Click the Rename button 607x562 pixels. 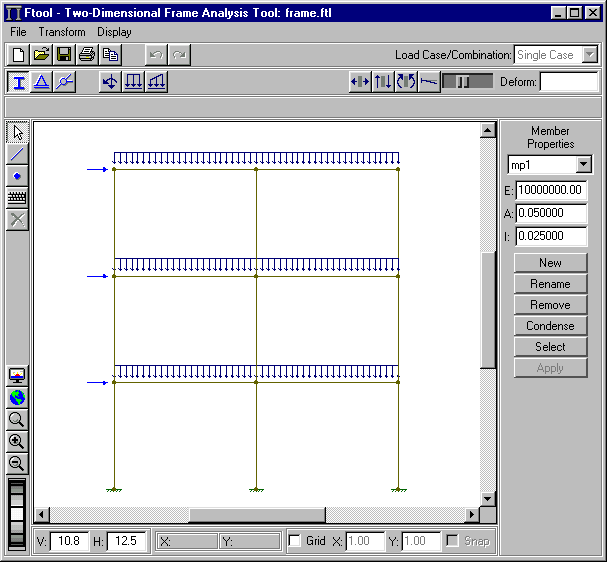tap(550, 284)
